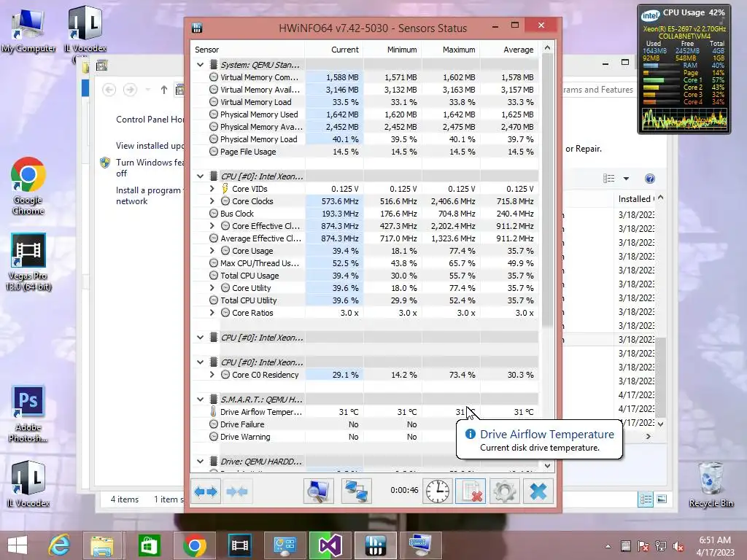Click Install a program from the network link
This screenshot has width=747, height=560.
coord(149,195)
